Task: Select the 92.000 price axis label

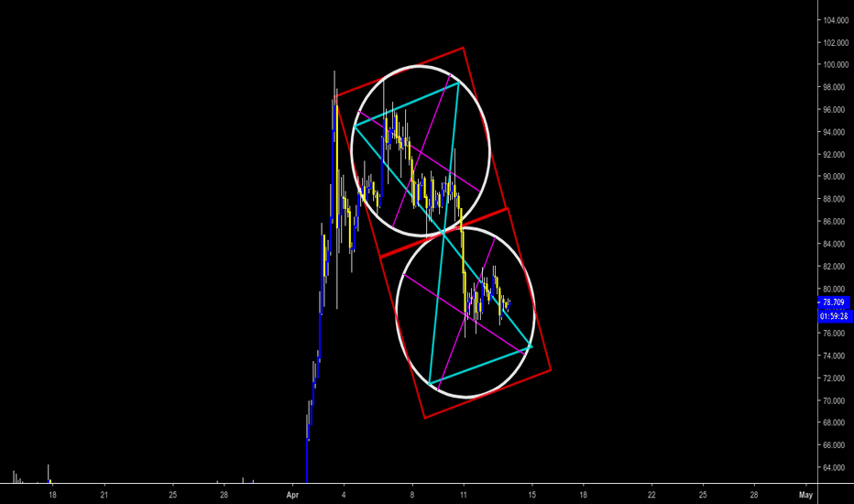Action: [x=836, y=154]
